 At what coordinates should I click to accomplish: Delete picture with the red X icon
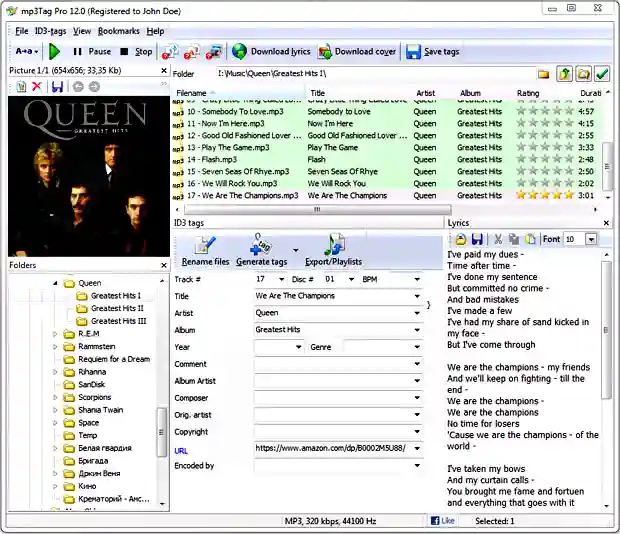pos(37,86)
